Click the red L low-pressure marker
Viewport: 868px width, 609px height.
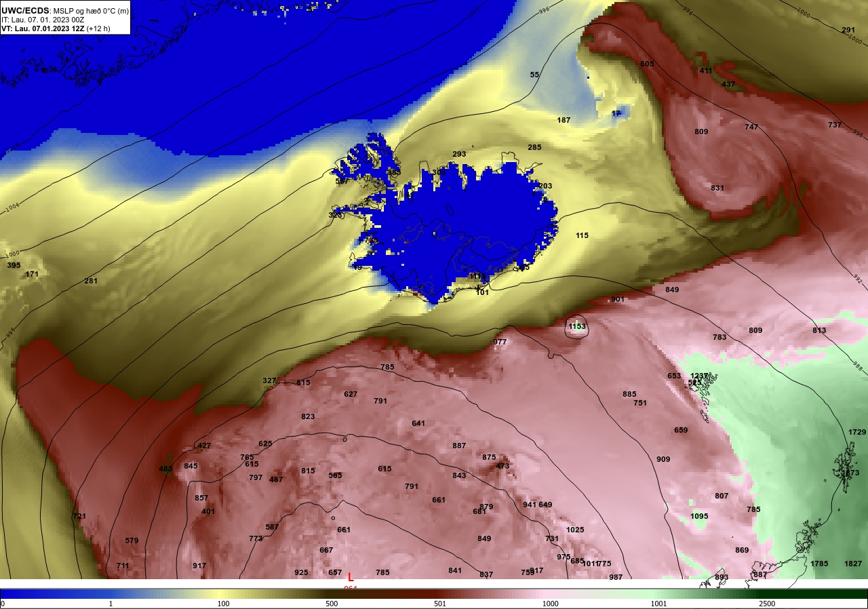351,576
